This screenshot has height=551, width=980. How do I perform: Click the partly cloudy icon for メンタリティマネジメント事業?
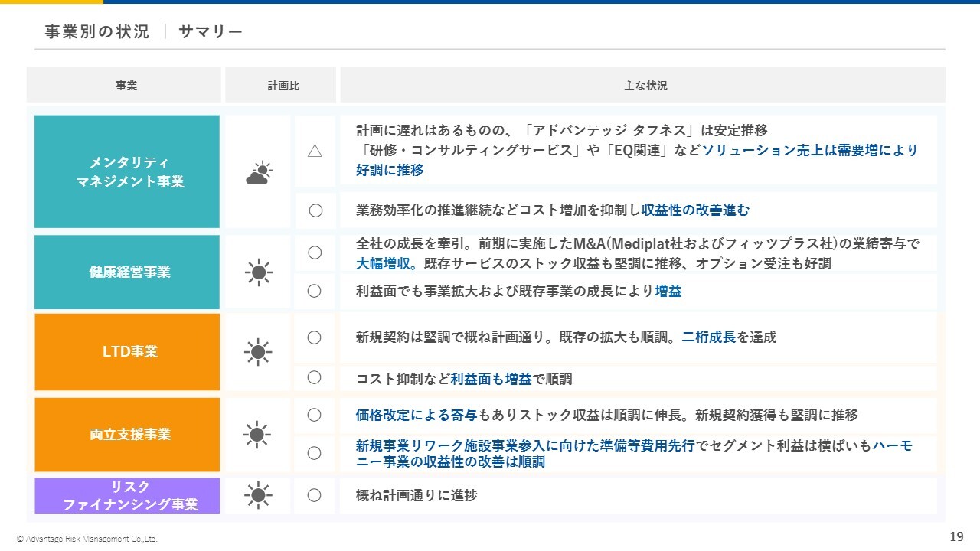[258, 174]
